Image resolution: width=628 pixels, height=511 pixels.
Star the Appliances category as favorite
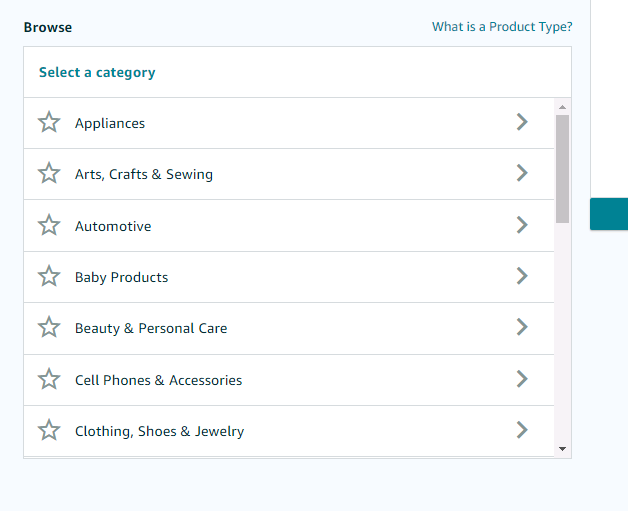[49, 123]
